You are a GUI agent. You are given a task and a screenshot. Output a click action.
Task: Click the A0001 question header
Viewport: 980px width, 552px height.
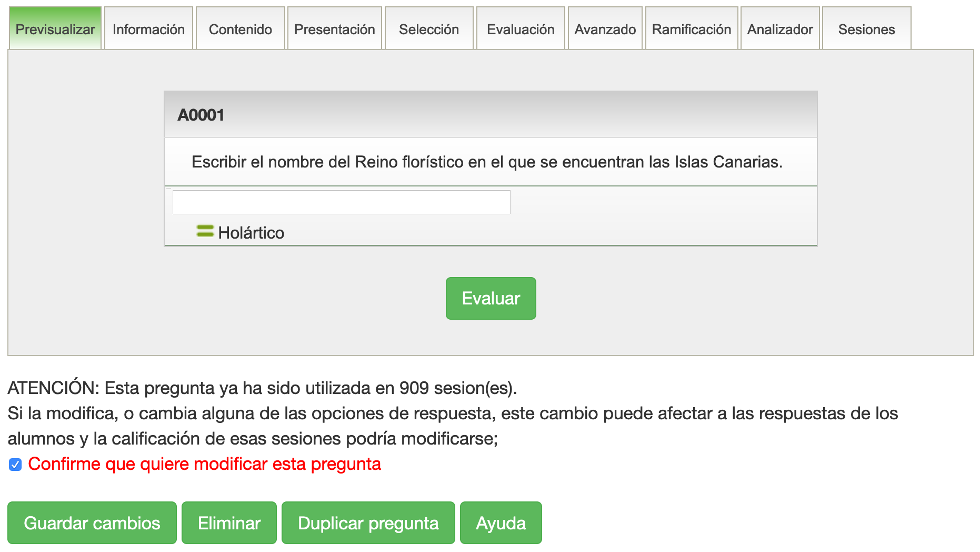click(x=201, y=115)
